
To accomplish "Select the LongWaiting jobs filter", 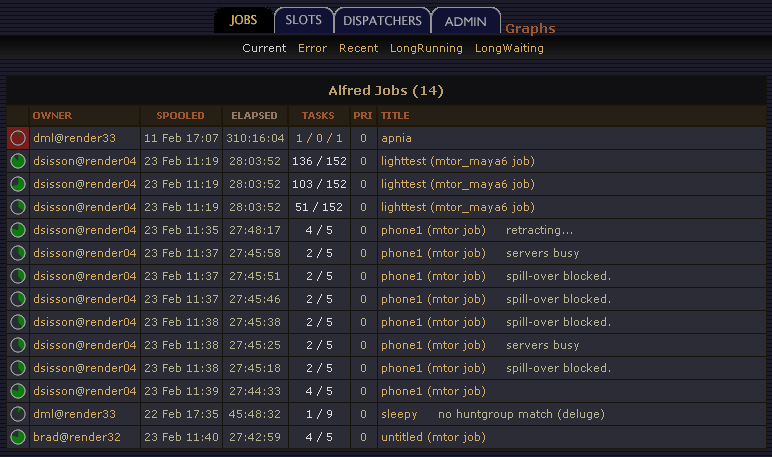I will tap(509, 48).
